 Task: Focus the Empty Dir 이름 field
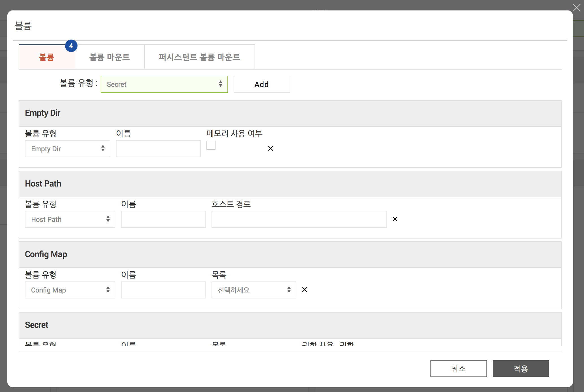click(x=158, y=149)
